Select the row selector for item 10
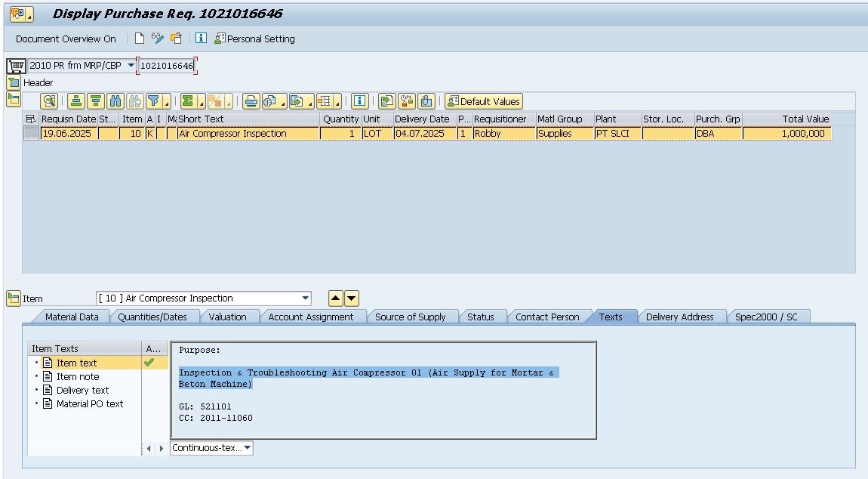 click(31, 133)
